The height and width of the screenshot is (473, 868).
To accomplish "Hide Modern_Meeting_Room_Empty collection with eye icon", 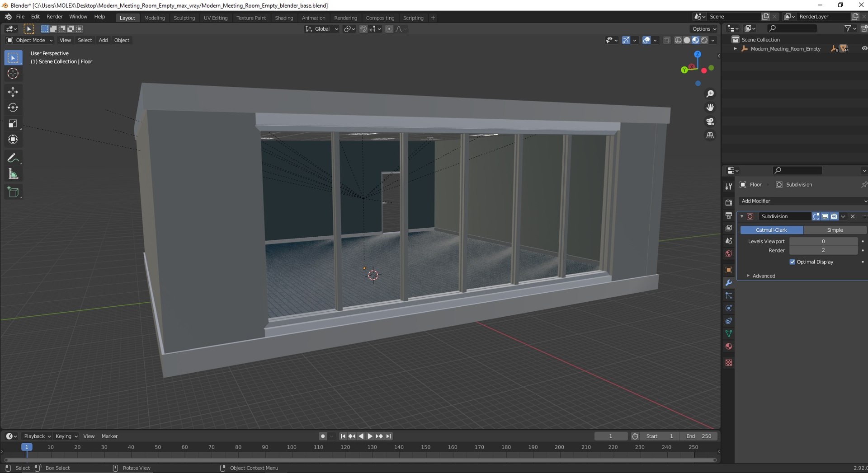I will point(864,49).
